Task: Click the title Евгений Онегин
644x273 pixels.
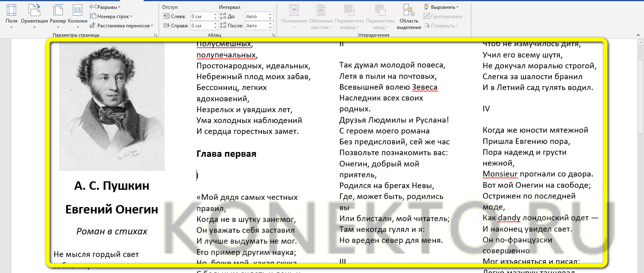Action: coord(112,209)
